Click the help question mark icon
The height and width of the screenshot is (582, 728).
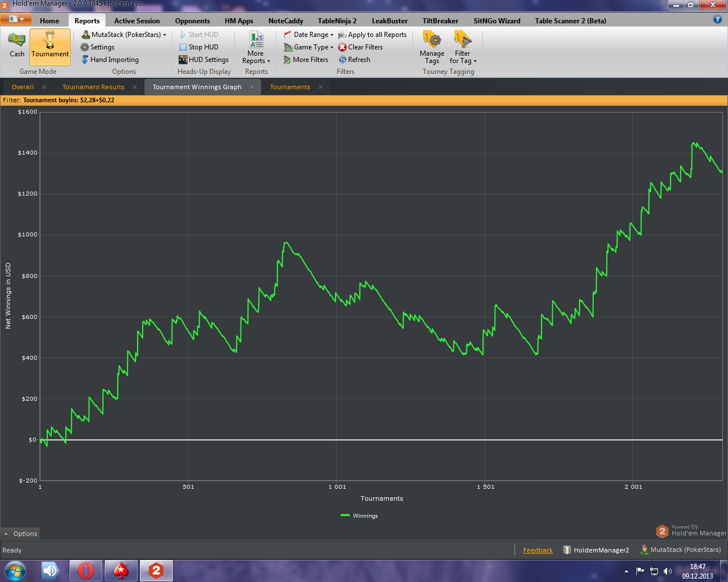coord(717,19)
